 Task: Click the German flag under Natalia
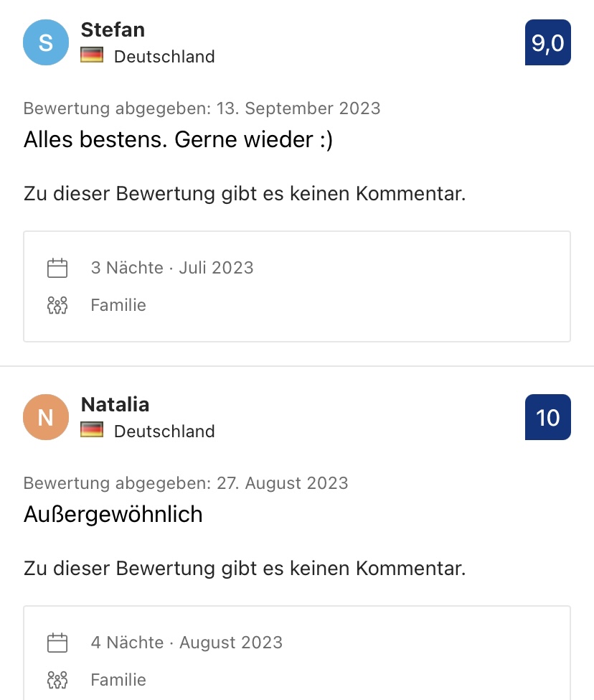click(92, 430)
